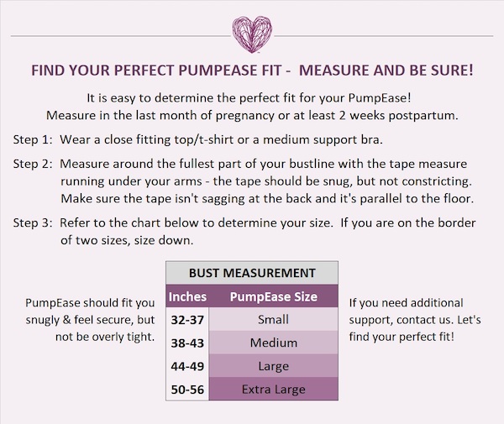Click the purple heart logo icon
This screenshot has width=504, height=424.
click(251, 33)
